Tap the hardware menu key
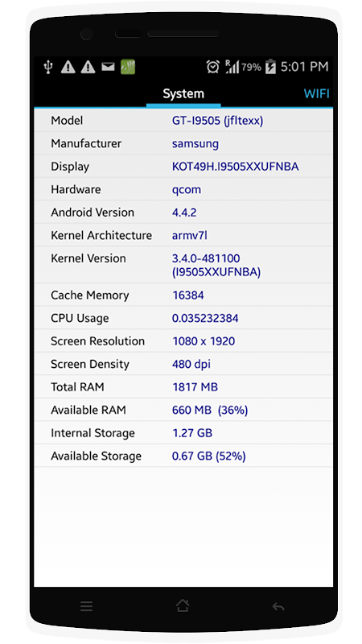 (86, 607)
